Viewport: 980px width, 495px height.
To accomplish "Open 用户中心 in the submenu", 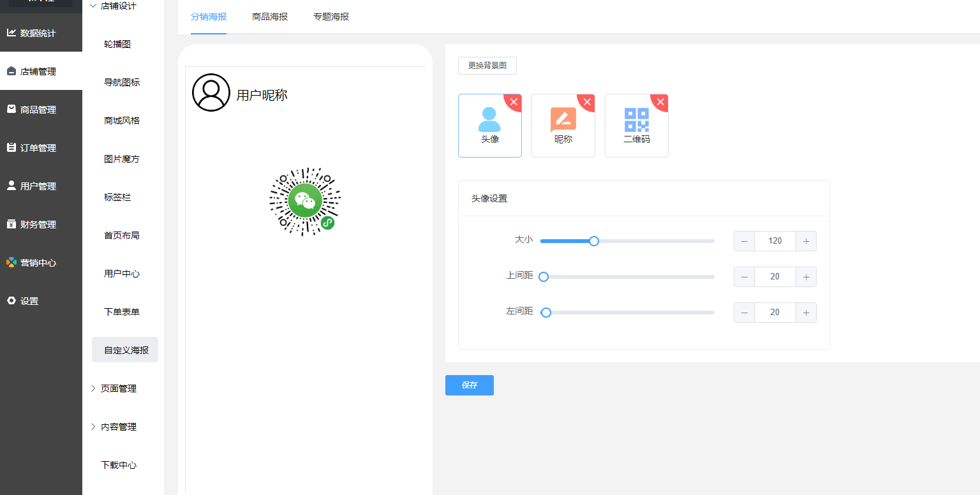I will 122,274.
